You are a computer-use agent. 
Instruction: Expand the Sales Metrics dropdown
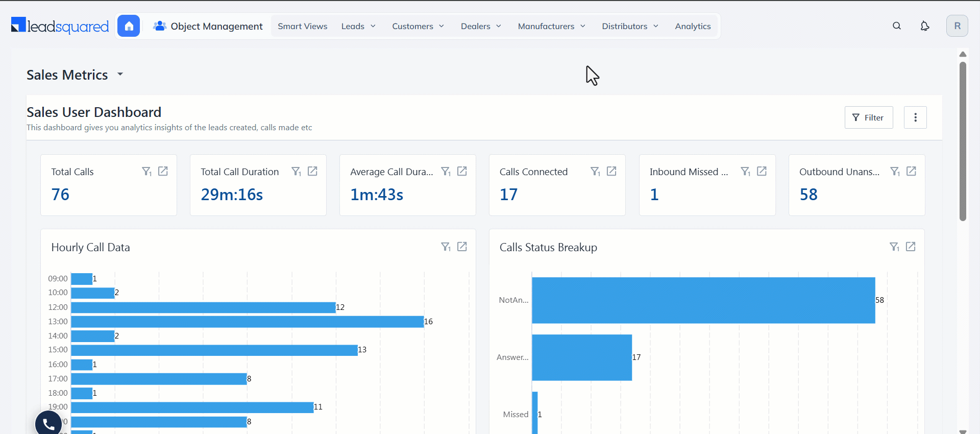tap(120, 75)
